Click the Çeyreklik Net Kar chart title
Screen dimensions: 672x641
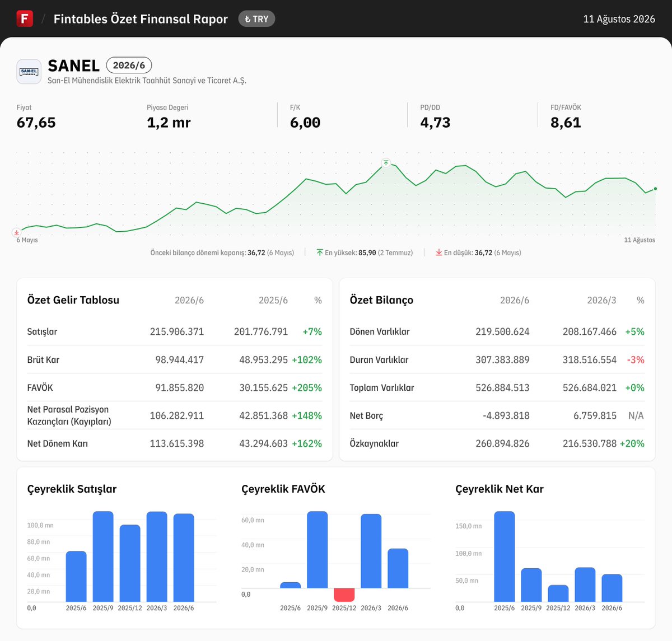[500, 489]
